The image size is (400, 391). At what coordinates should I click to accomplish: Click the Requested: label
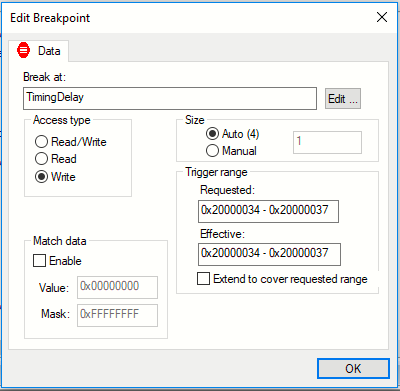pyautogui.click(x=227, y=190)
